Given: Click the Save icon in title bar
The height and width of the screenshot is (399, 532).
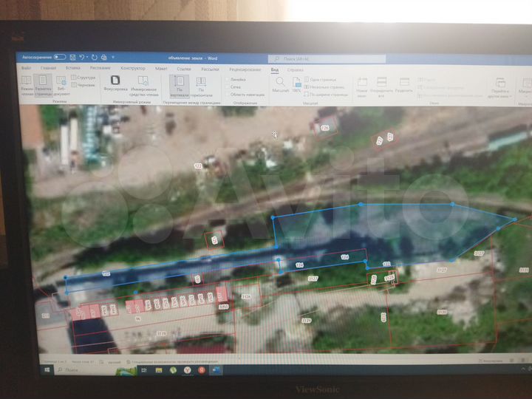Looking at the screenshot, I should click(72, 58).
